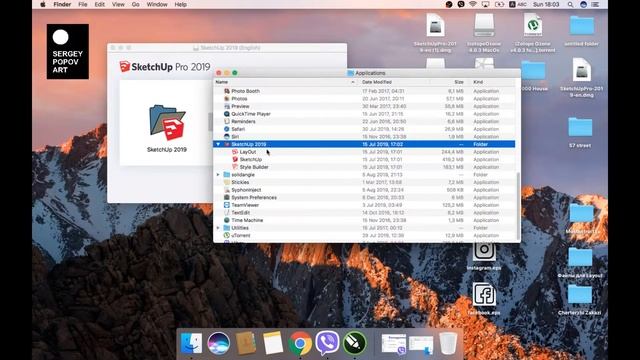Viewport: 640px width, 360px height.
Task: Select SyphonInject in the list
Action: (364, 190)
